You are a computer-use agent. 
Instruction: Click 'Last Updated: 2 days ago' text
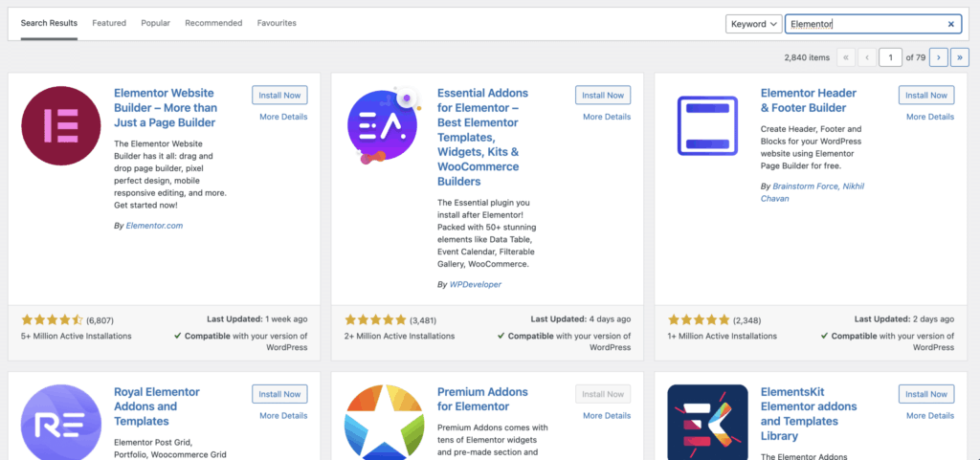coord(904,319)
